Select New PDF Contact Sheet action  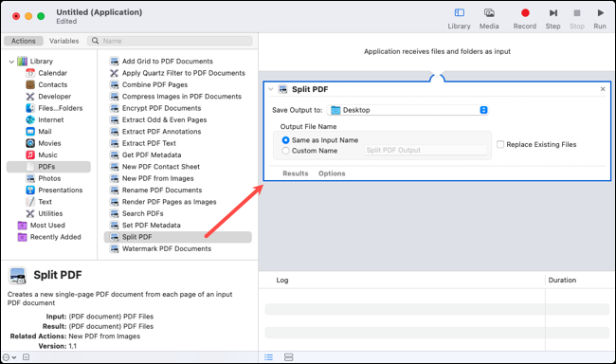(161, 167)
